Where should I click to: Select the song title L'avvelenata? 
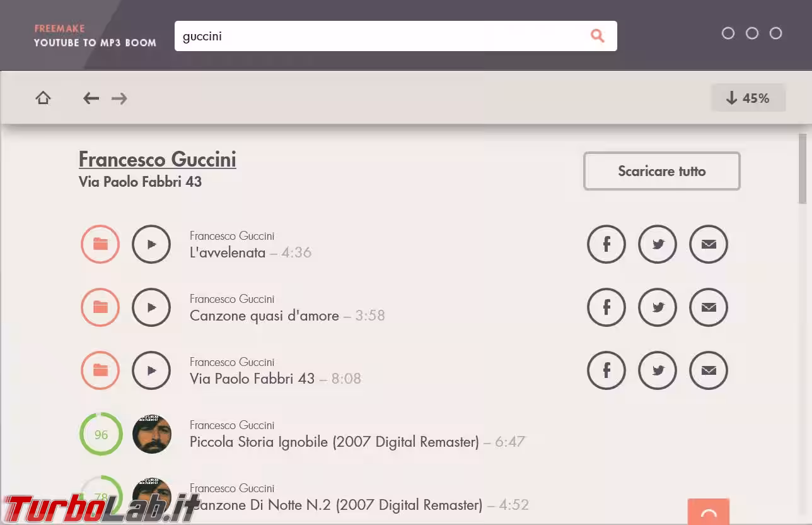tap(228, 252)
